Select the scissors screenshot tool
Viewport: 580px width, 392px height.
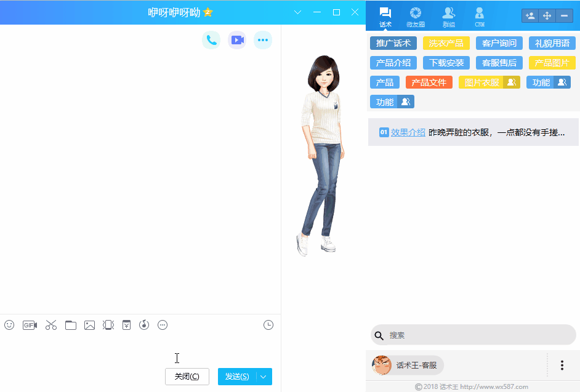click(x=50, y=325)
